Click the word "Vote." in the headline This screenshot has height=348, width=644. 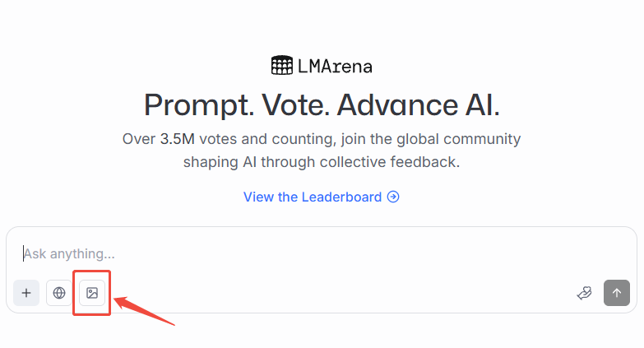(294, 105)
